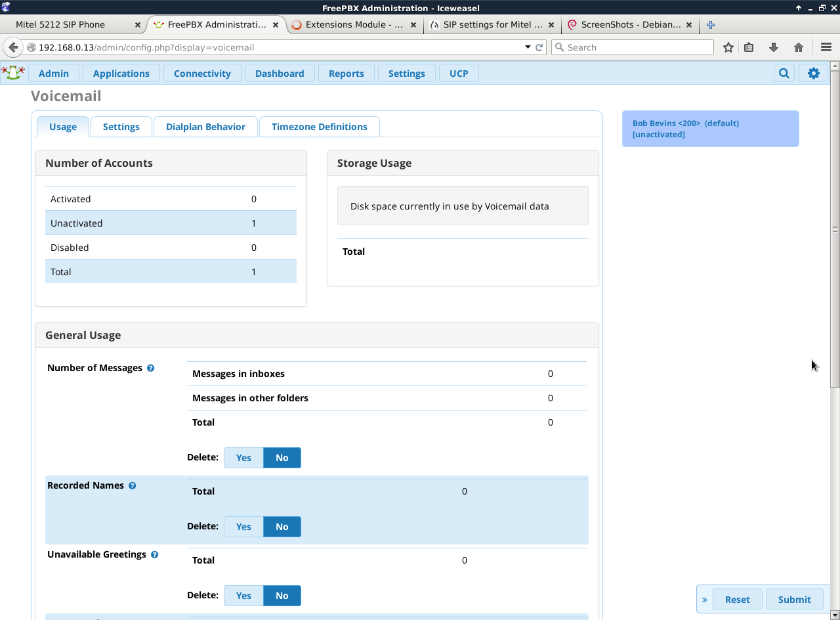Close the Mitel 5212 SIP Phone tab
The image size is (840, 620).
click(x=138, y=25)
